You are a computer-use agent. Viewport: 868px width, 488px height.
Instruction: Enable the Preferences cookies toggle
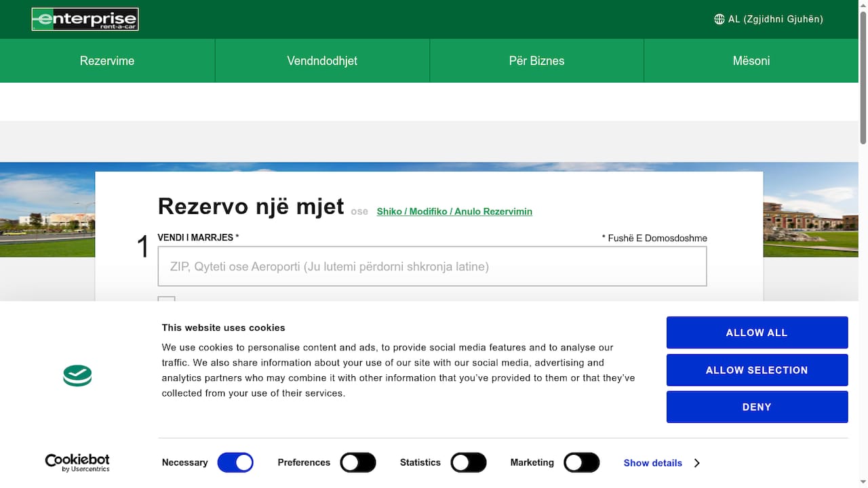coord(358,462)
